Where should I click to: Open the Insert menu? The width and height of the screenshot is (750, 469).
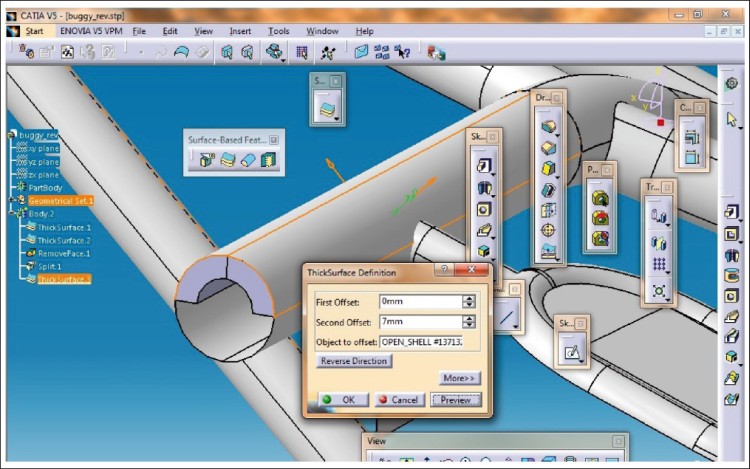240,31
